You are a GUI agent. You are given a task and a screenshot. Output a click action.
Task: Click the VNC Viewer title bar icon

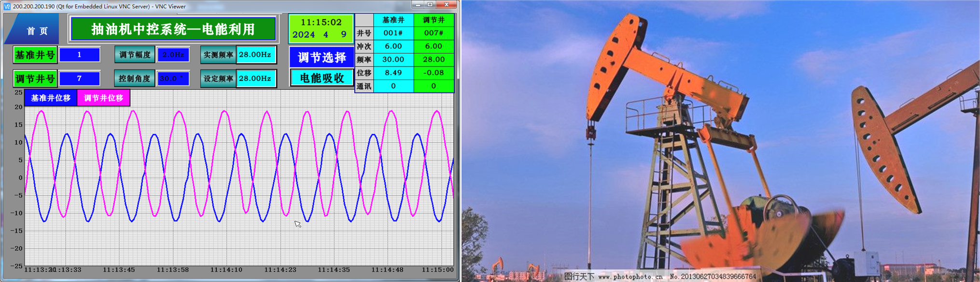point(7,6)
